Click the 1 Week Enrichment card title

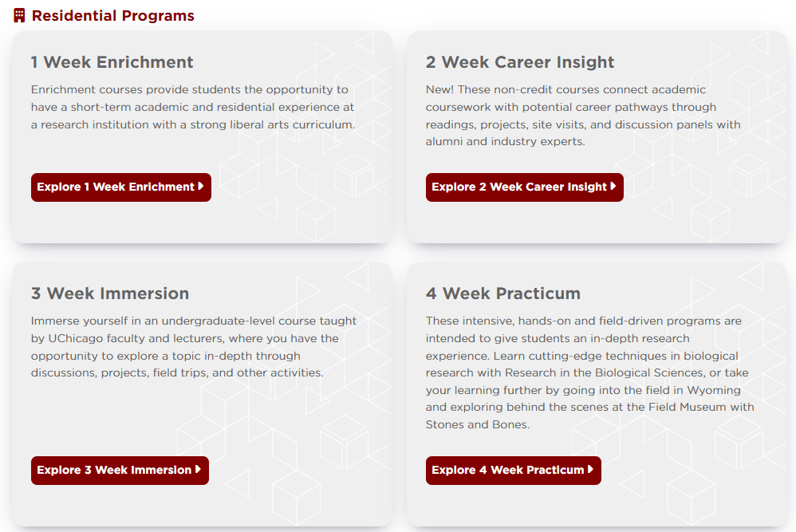[112, 62]
